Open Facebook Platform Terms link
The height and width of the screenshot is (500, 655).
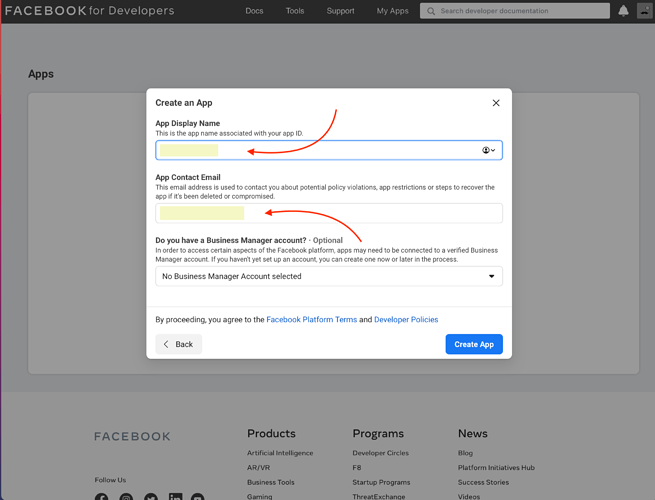click(312, 320)
